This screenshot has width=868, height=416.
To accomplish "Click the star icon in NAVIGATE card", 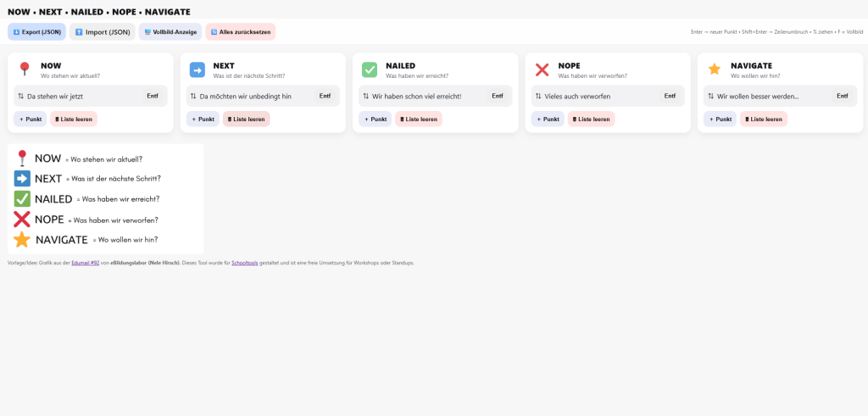I will (x=715, y=69).
